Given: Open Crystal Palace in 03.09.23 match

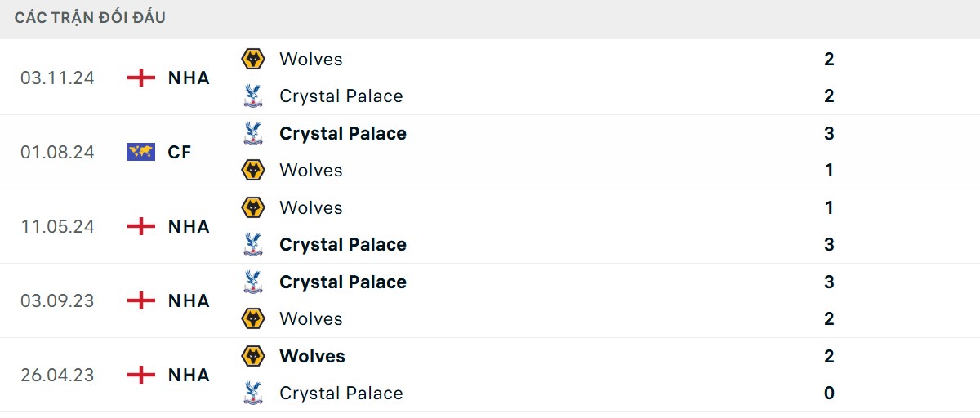Looking at the screenshot, I should (x=342, y=282).
